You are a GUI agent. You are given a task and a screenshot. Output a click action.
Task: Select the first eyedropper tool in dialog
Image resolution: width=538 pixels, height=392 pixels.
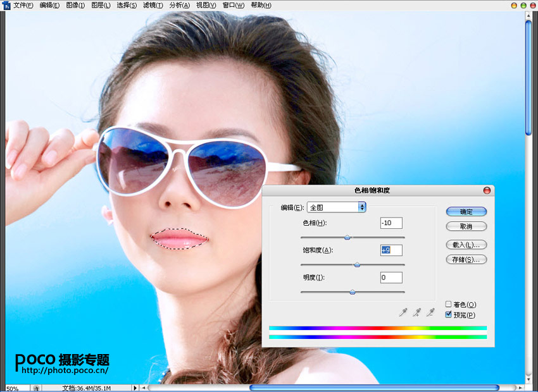[403, 312]
